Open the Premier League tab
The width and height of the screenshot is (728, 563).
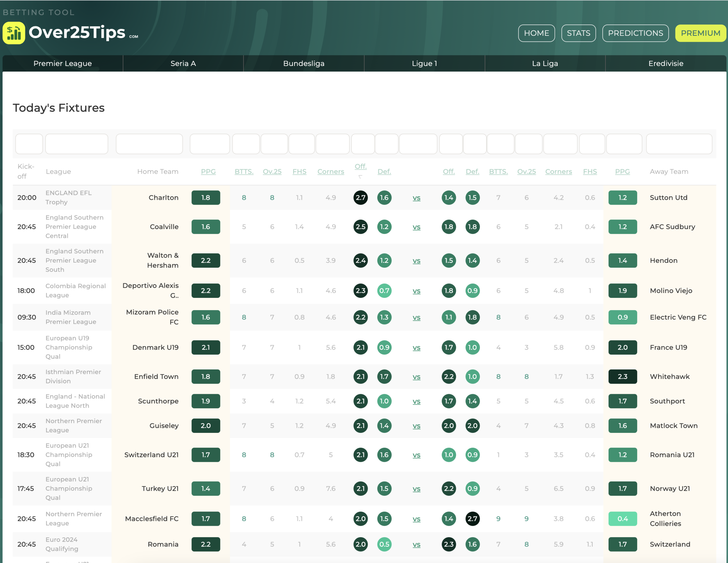[x=63, y=63]
